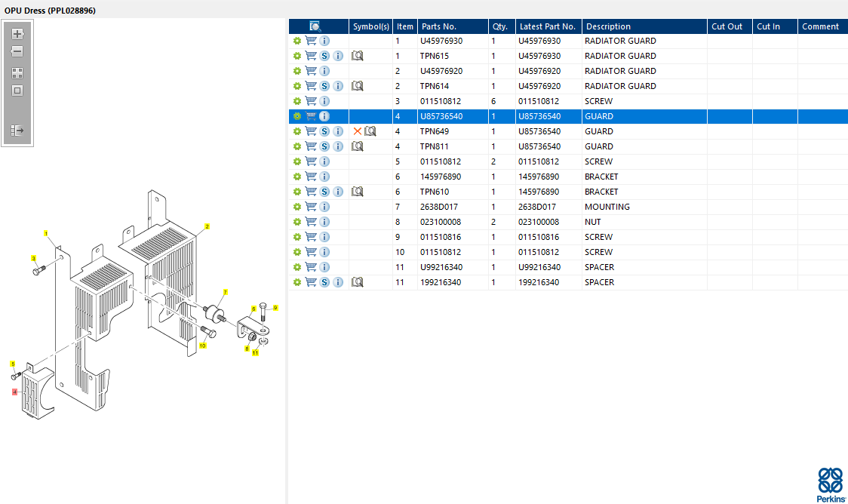Open the symbol lookup icon for TPN610
The height and width of the screenshot is (504, 848).
(x=358, y=192)
